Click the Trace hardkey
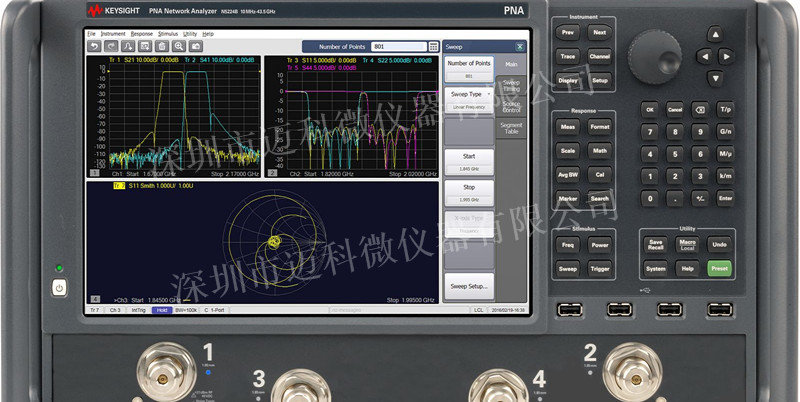This screenshot has height=402, width=800. 567,57
